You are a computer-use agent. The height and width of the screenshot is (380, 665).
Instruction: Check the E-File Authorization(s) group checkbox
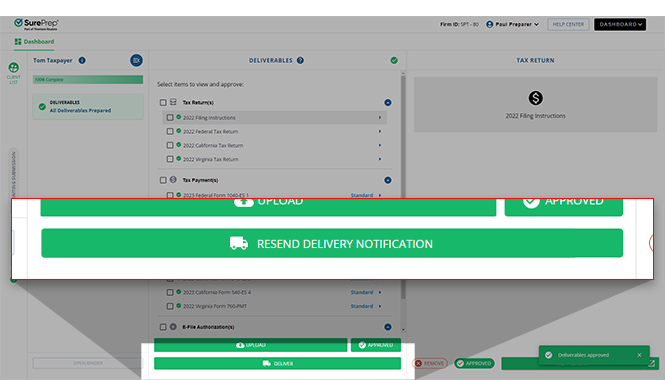point(163,327)
